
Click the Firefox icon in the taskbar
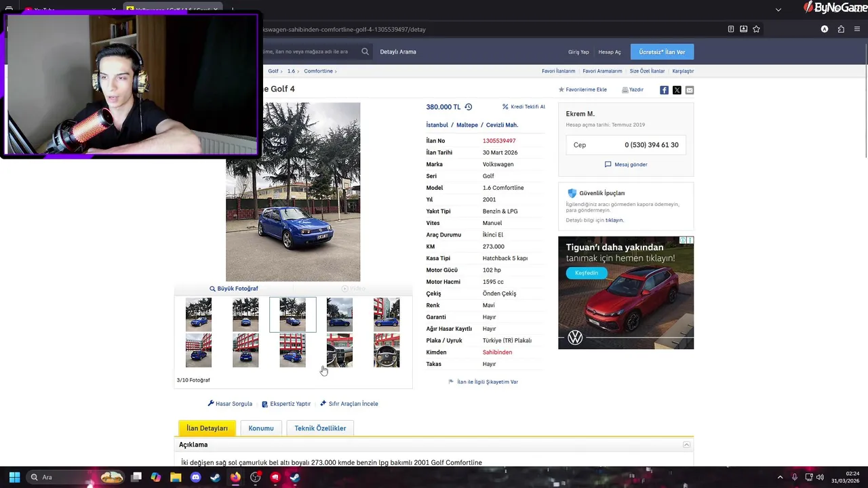click(x=235, y=477)
